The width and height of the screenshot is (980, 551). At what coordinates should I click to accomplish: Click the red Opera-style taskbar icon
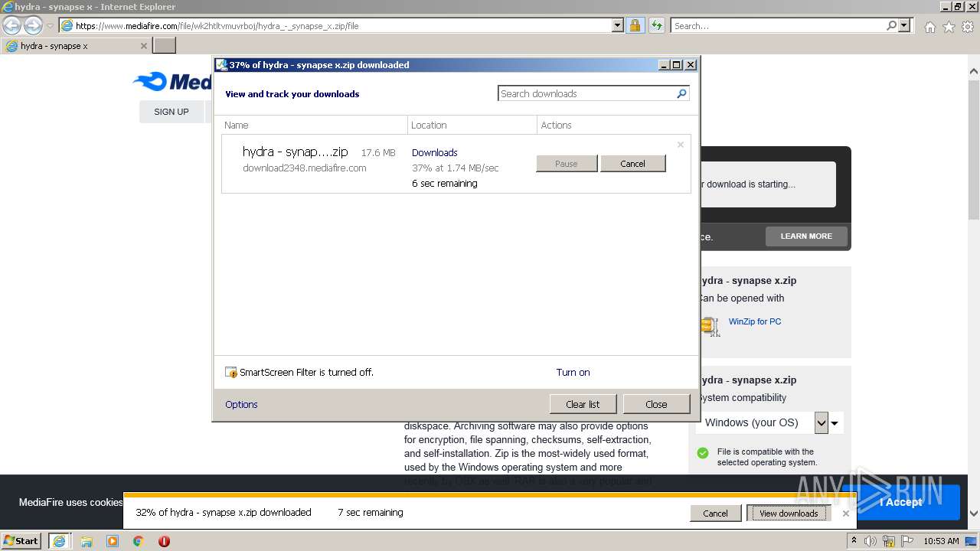164,541
